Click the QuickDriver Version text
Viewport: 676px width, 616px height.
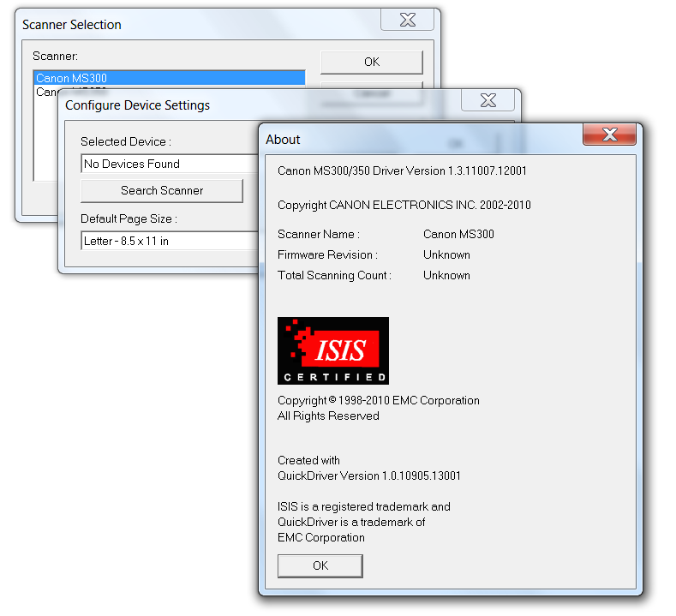tap(369, 475)
